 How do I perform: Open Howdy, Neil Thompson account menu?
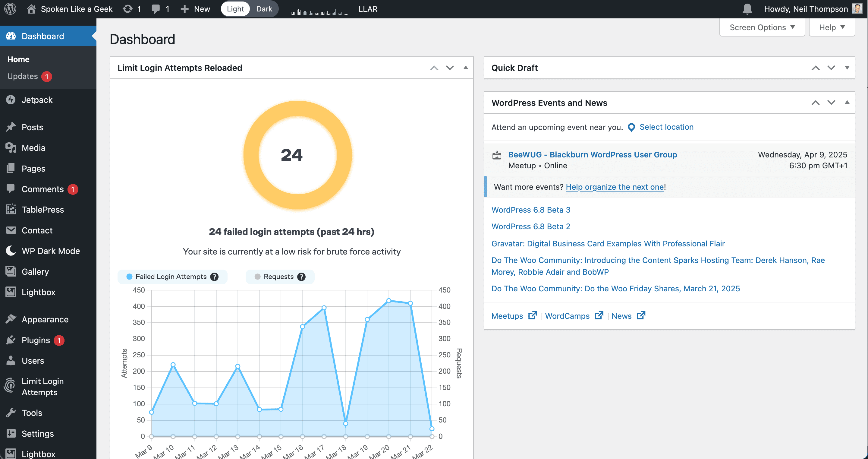point(813,9)
